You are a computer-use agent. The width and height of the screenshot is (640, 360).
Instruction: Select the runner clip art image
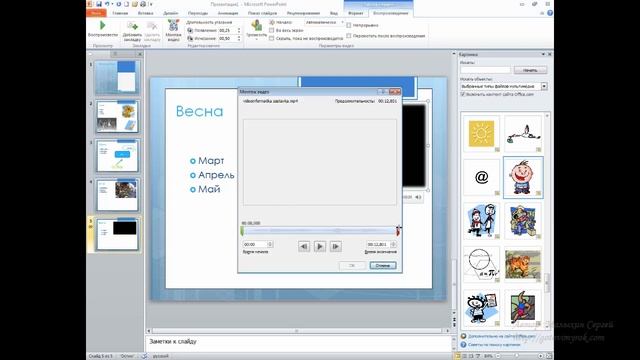pyautogui.click(x=523, y=308)
